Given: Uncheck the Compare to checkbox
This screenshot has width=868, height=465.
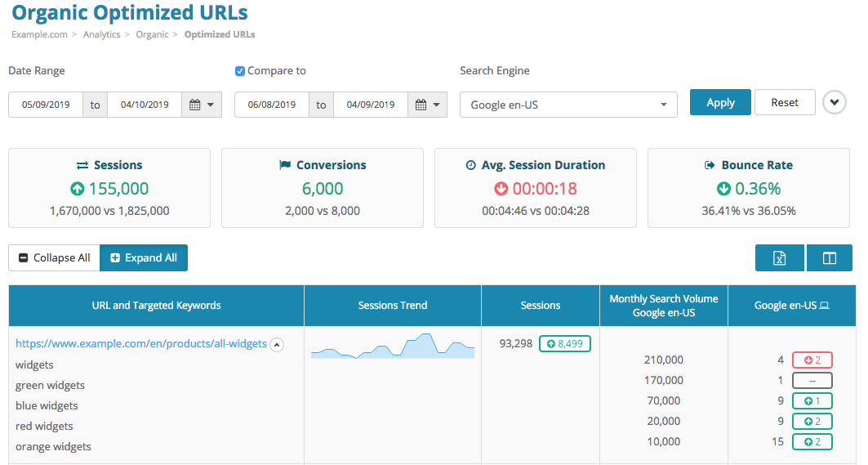Looking at the screenshot, I should pos(240,71).
